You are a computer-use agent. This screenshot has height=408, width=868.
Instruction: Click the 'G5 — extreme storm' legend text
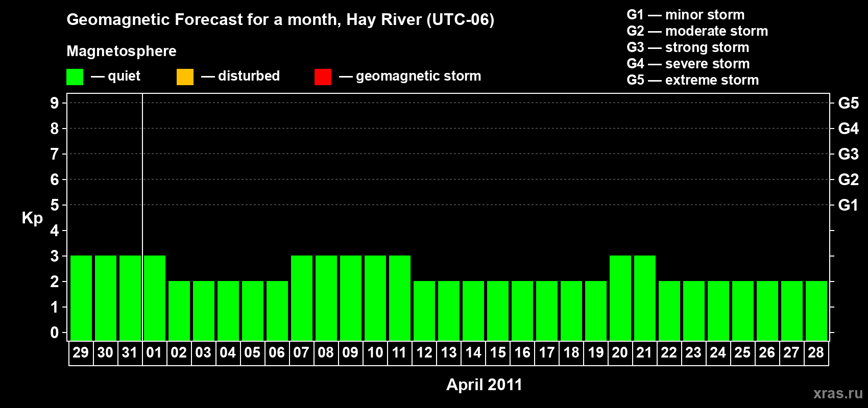[x=693, y=80]
